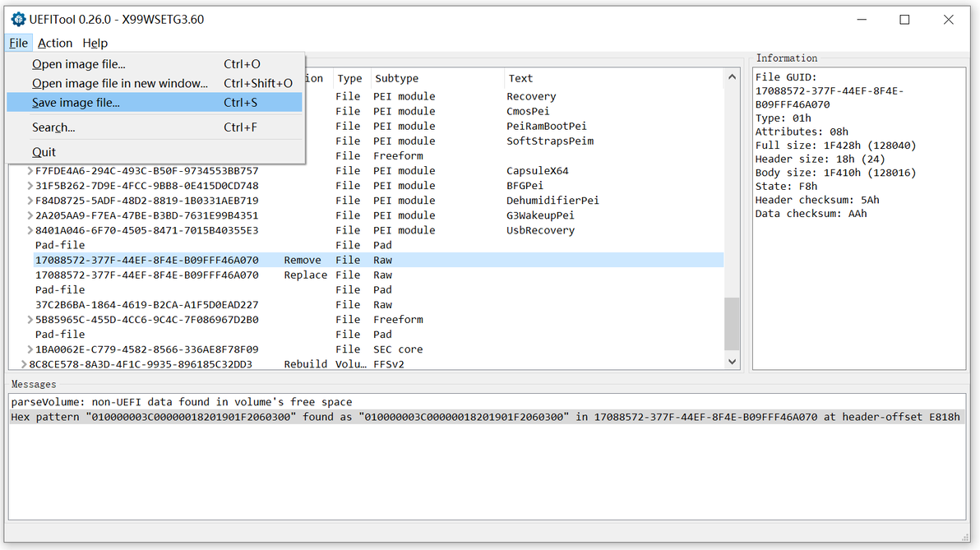Choose Open image file... menu entry
Viewport: 980px width, 550px height.
pos(155,64)
